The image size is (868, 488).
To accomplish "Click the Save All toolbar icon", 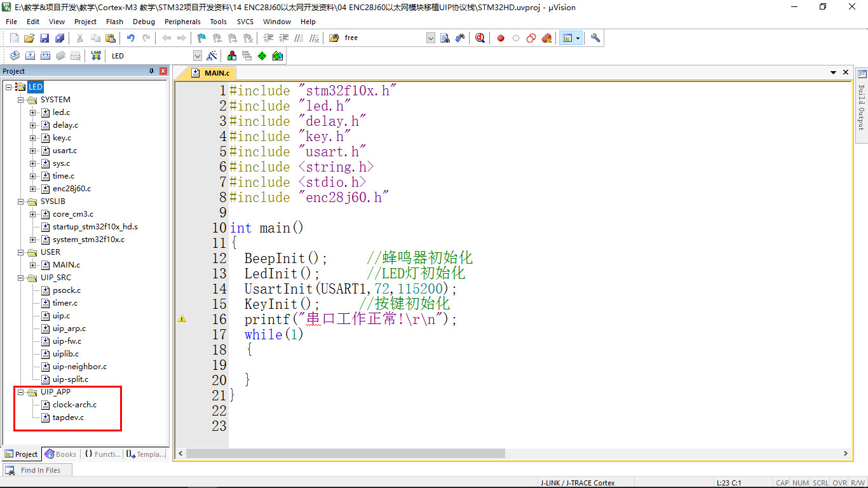I will coord(60,38).
